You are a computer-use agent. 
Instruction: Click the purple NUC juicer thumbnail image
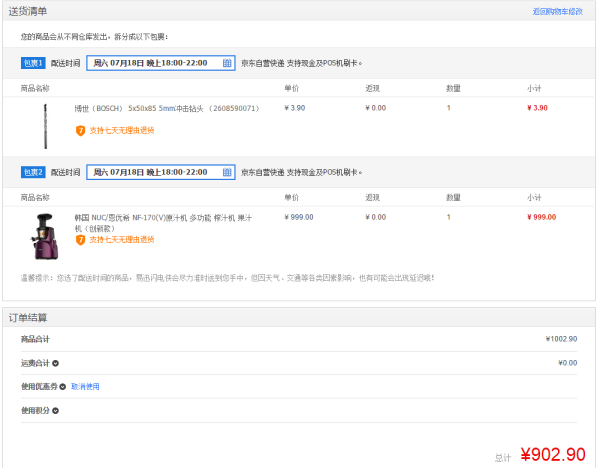coord(45,236)
